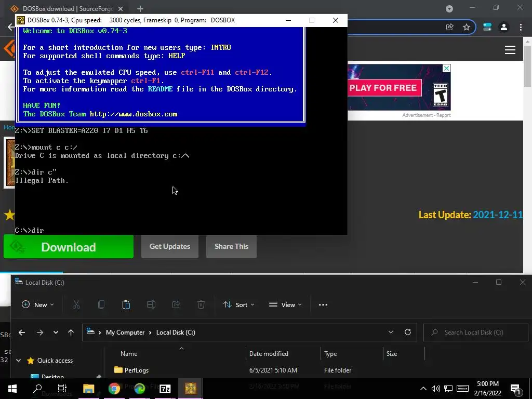Bookmark this page with the star icon

pyautogui.click(x=467, y=27)
